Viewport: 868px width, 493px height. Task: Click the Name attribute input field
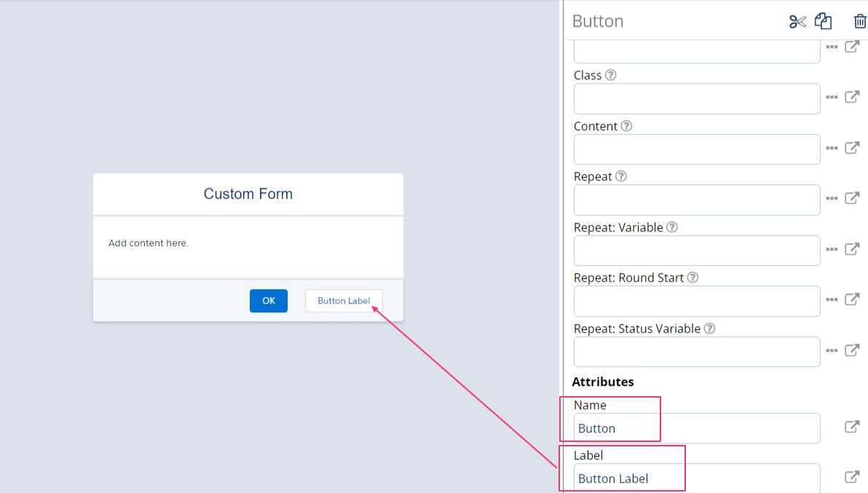[696, 428]
